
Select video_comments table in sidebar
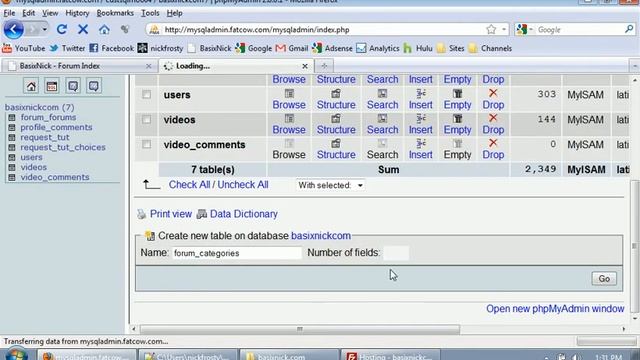point(55,177)
